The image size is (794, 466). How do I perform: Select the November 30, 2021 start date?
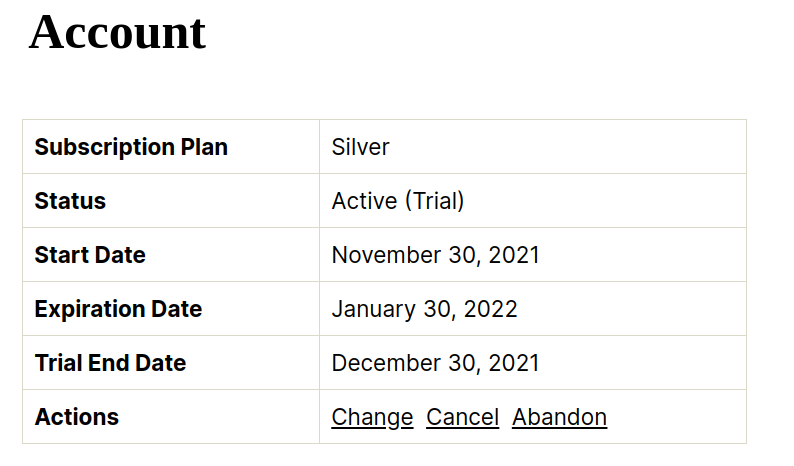pos(435,255)
